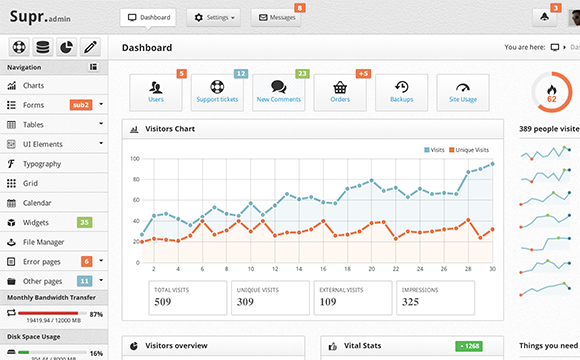Toggle the Navigation panel collapse icon
The image size is (580, 360).
[x=93, y=67]
